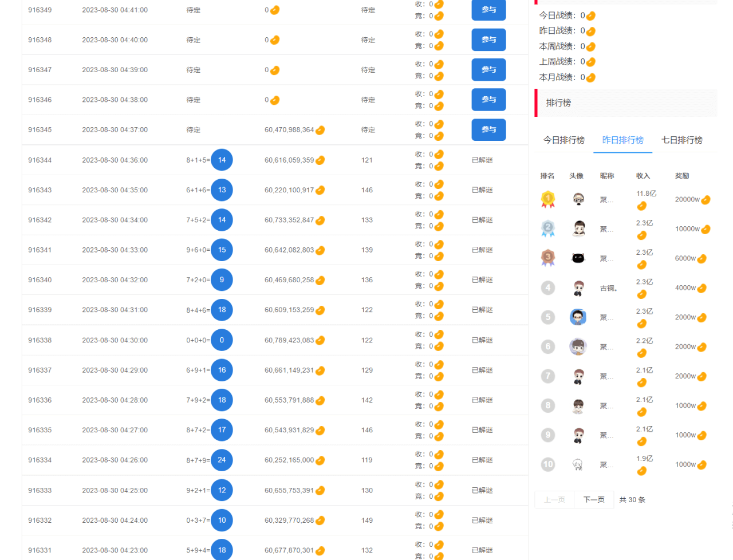Click participant count 149 in row 916332

pos(367,520)
